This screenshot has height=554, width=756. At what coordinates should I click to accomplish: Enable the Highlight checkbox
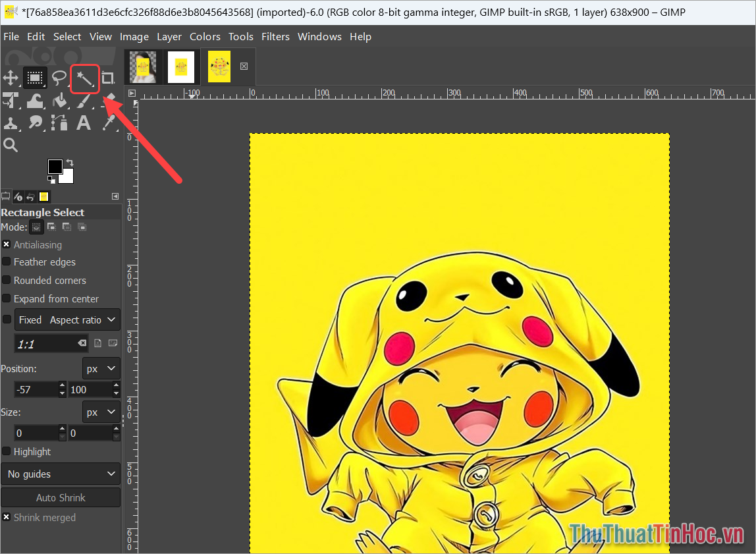(7, 451)
